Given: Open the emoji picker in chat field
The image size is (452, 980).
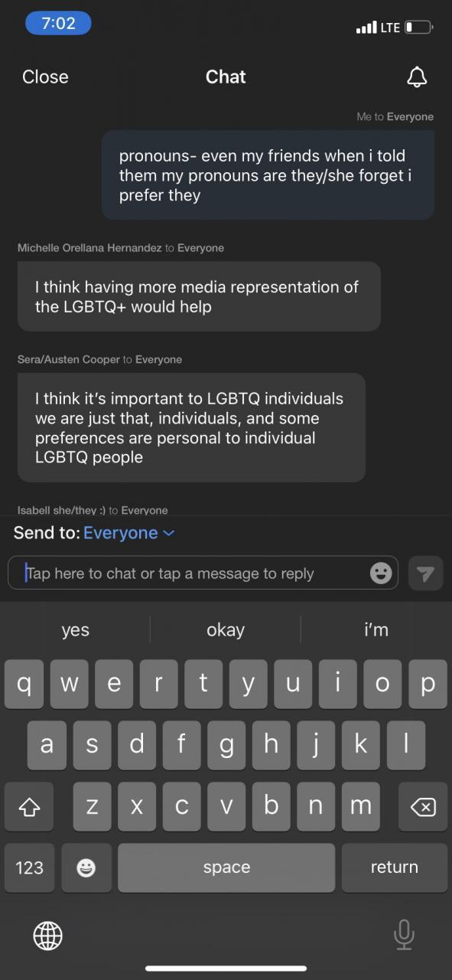Looking at the screenshot, I should (381, 573).
